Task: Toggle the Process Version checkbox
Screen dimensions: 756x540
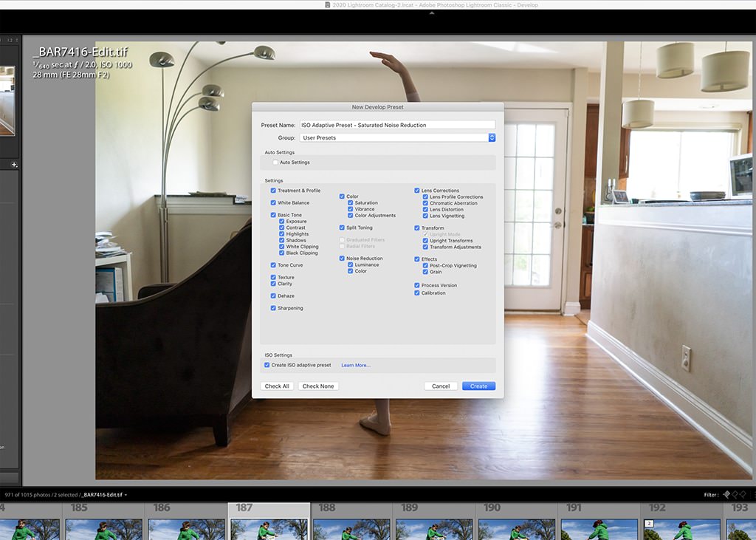Action: [417, 285]
